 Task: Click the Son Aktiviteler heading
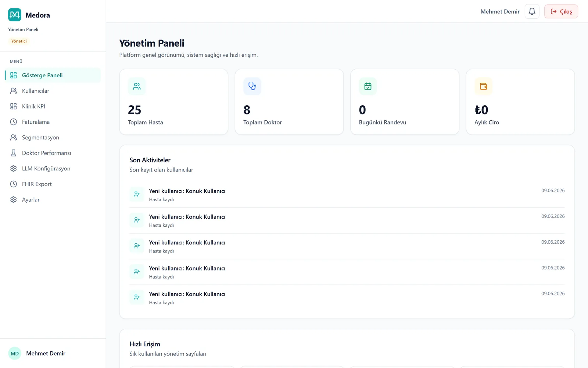tap(150, 160)
